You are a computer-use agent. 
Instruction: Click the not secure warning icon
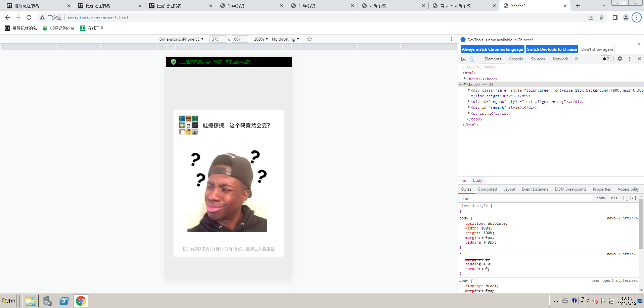click(42, 17)
